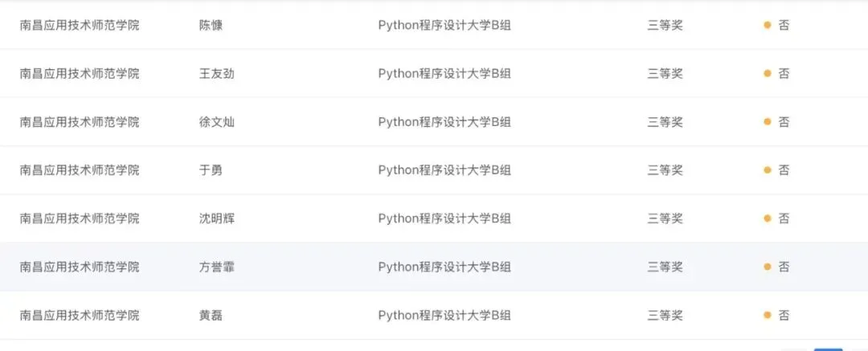Click 南昌应用技术师范学院 in 黄磊's row
Image resolution: width=868 pixels, height=351 pixels.
tap(79, 316)
